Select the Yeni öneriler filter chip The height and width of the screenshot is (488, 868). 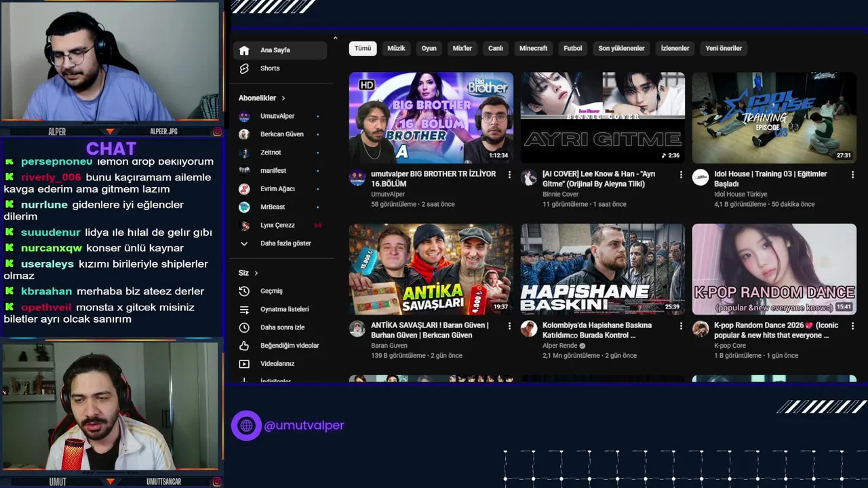pyautogui.click(x=724, y=48)
